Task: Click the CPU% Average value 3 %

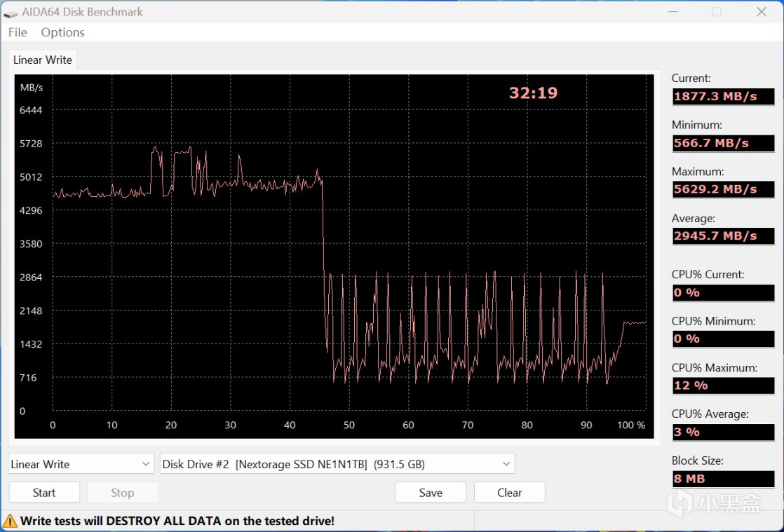Action: pyautogui.click(x=724, y=432)
